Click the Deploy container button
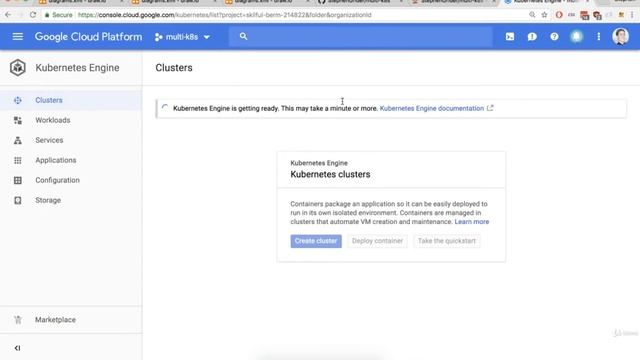The image size is (640, 360). [x=377, y=241]
